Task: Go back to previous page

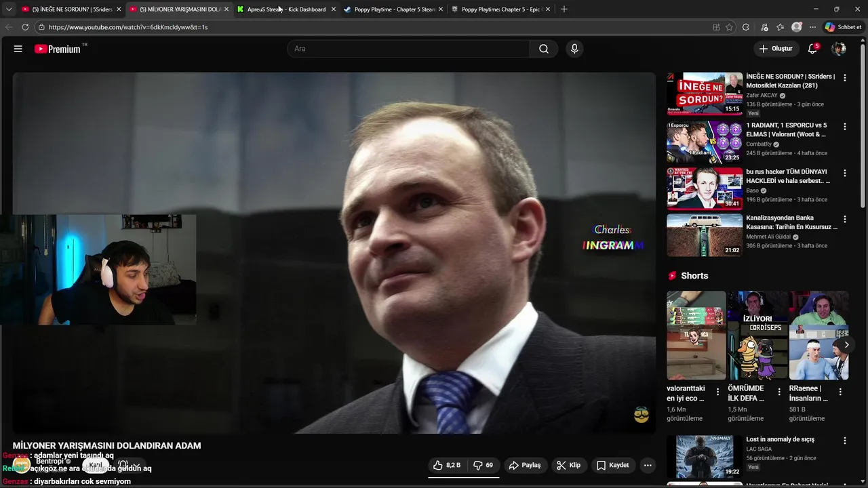Action: [9, 27]
